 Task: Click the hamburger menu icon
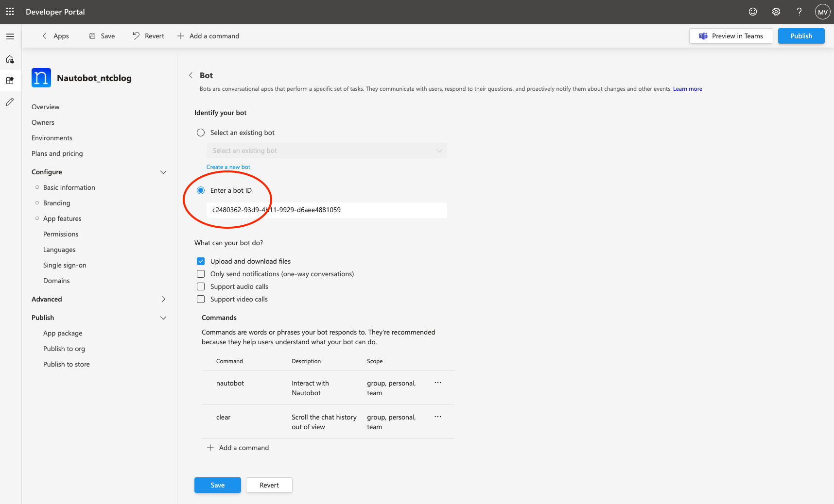(10, 36)
